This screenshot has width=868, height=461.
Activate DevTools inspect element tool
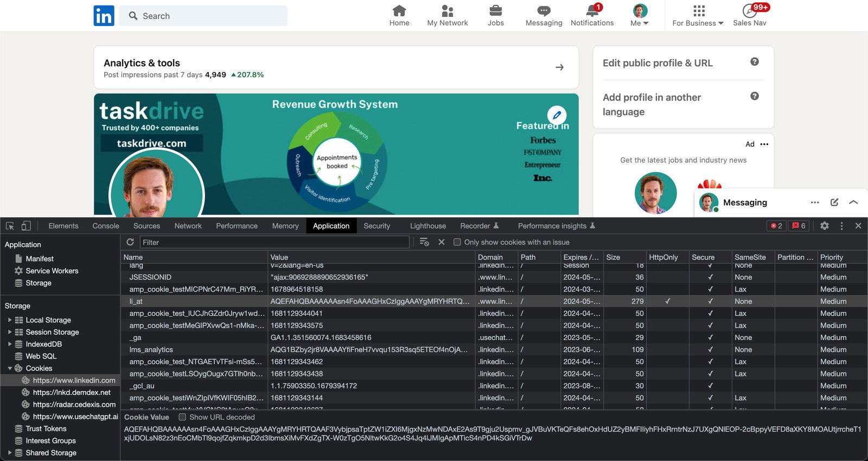click(10, 226)
